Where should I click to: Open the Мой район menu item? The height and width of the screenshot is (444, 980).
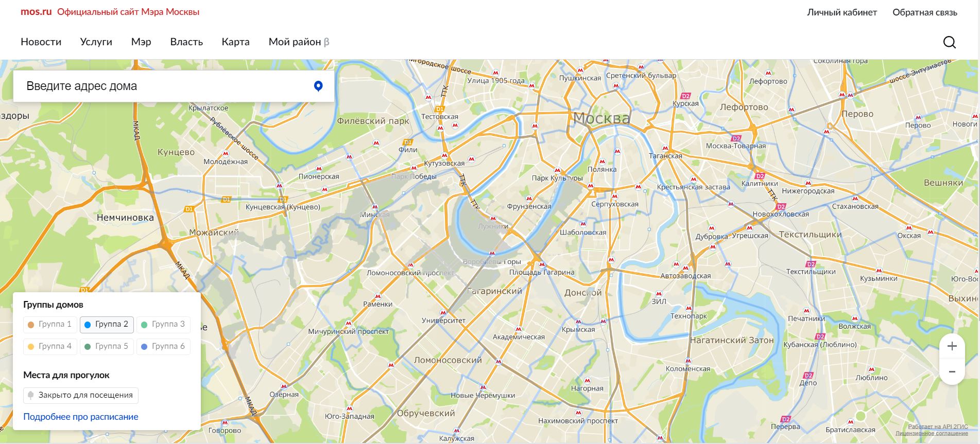298,42
